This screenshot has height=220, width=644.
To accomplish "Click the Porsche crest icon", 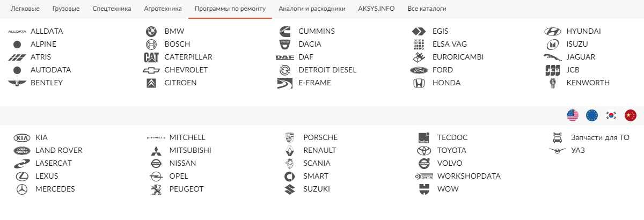I will pyautogui.click(x=290, y=137).
